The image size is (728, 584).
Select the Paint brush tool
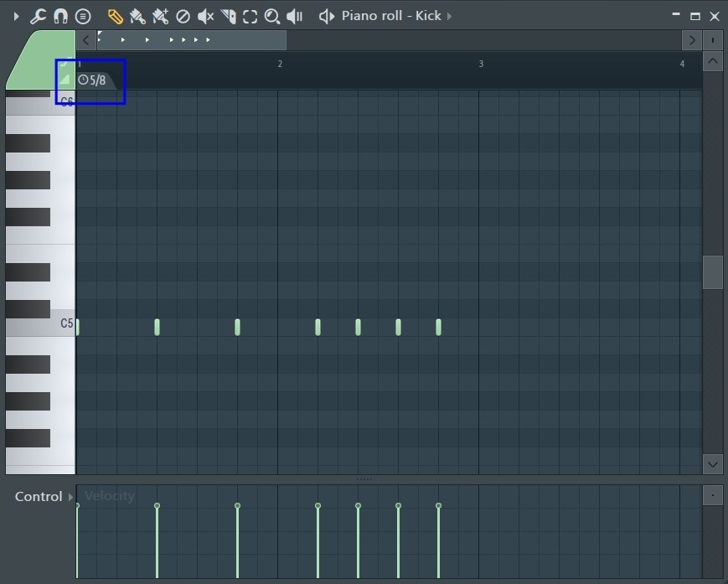click(137, 15)
